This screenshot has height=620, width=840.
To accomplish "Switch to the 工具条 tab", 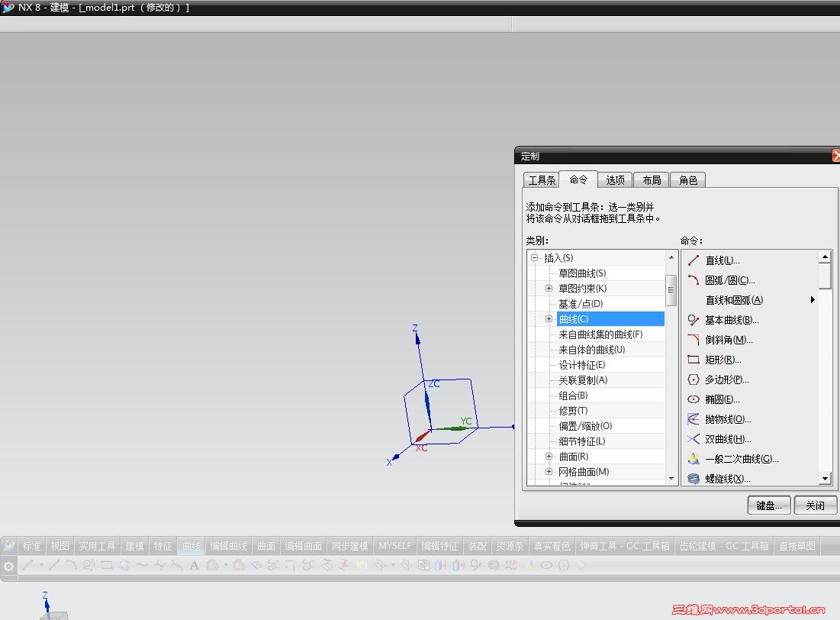I will pyautogui.click(x=542, y=180).
